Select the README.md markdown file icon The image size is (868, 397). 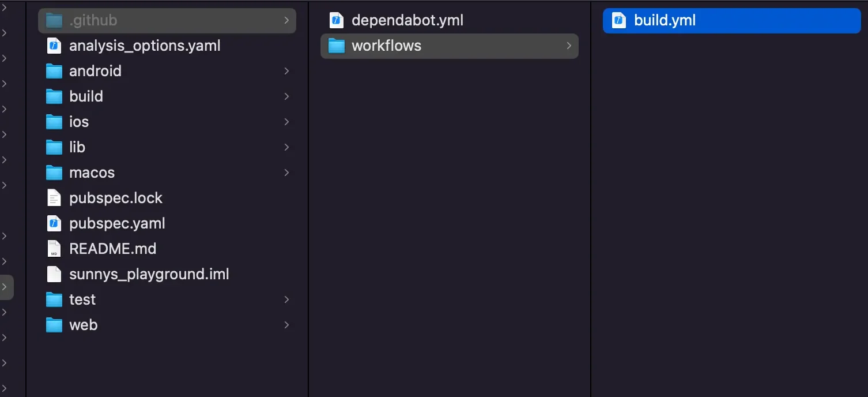pyautogui.click(x=54, y=249)
